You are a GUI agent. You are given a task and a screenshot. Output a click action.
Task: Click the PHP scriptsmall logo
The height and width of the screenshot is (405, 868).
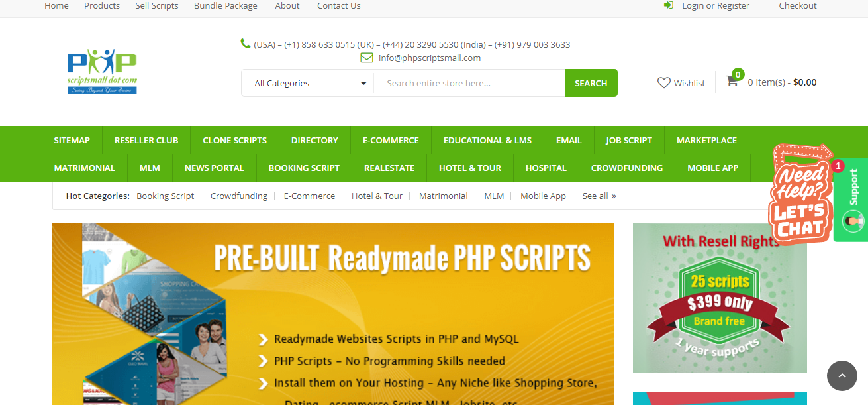click(101, 71)
